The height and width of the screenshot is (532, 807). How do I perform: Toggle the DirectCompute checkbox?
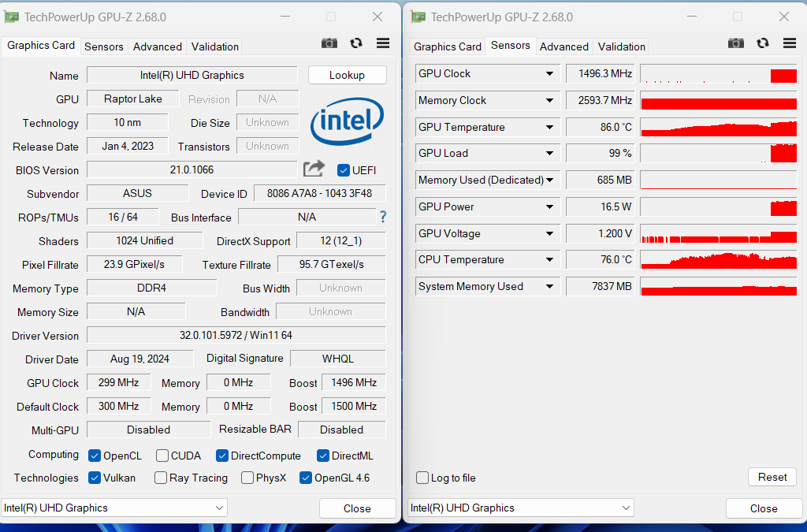pos(222,456)
